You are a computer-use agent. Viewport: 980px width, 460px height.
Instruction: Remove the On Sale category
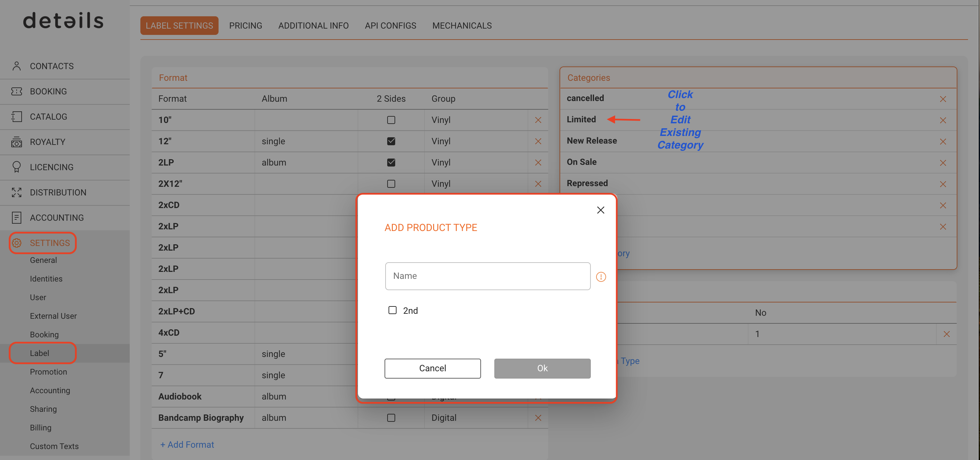coord(943,163)
